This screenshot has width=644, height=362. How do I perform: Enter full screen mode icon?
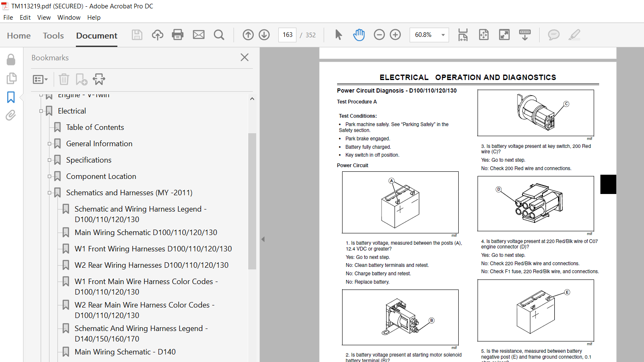click(x=504, y=35)
